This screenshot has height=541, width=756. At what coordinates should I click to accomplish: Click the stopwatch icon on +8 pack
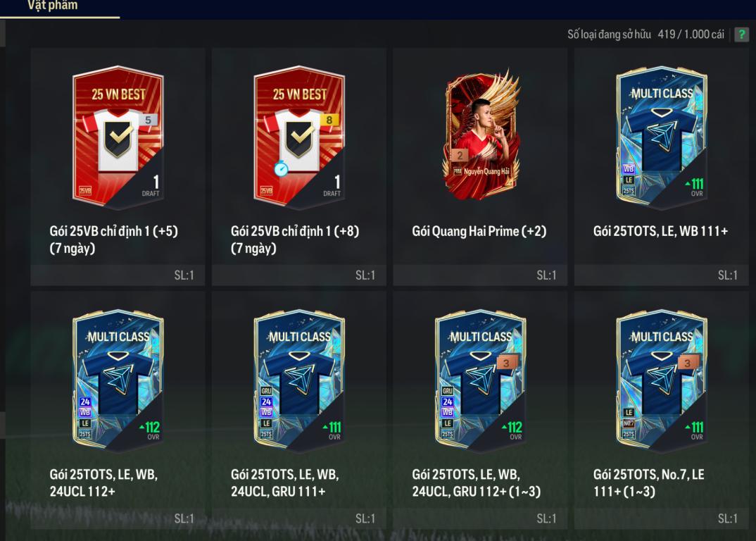point(281,168)
